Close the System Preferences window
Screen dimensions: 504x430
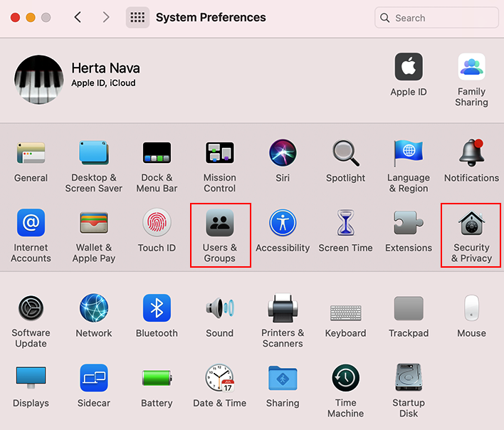pyautogui.click(x=15, y=17)
